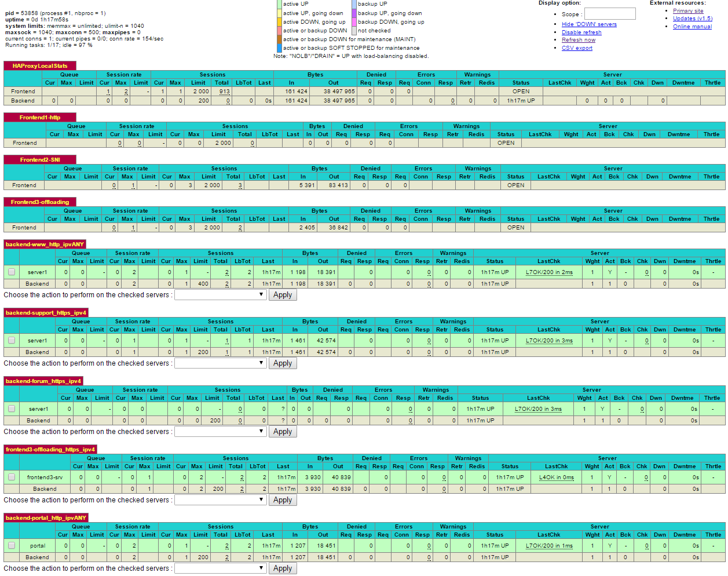Open the Online manual link

point(692,27)
